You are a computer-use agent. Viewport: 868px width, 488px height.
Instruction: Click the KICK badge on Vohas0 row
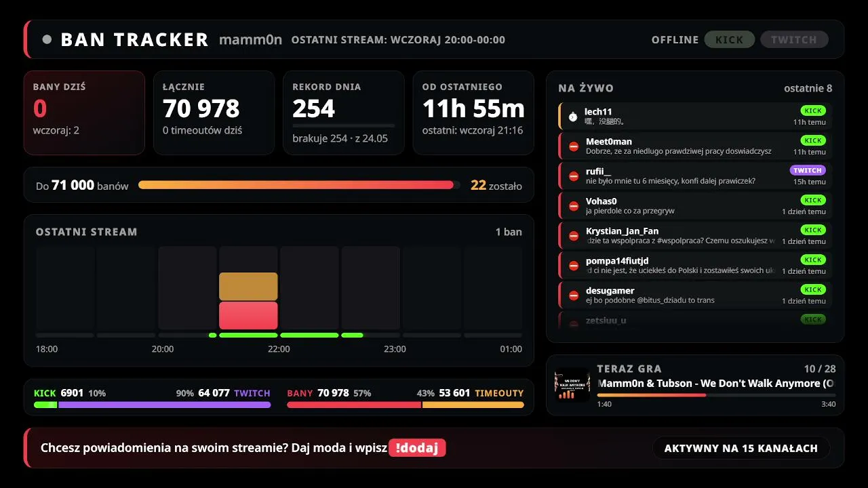[813, 200]
